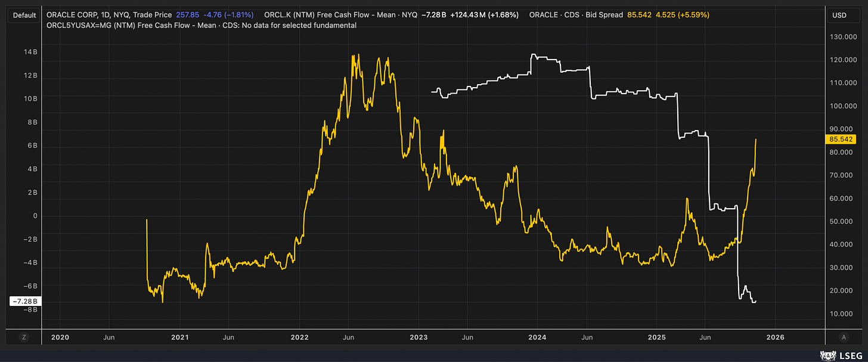Click the 2026 label on time axis
868x362 pixels.
click(775, 337)
